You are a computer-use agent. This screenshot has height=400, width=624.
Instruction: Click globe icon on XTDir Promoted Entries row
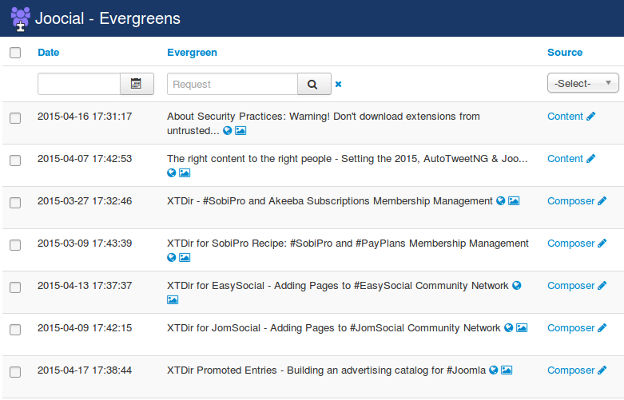pyautogui.click(x=493, y=370)
